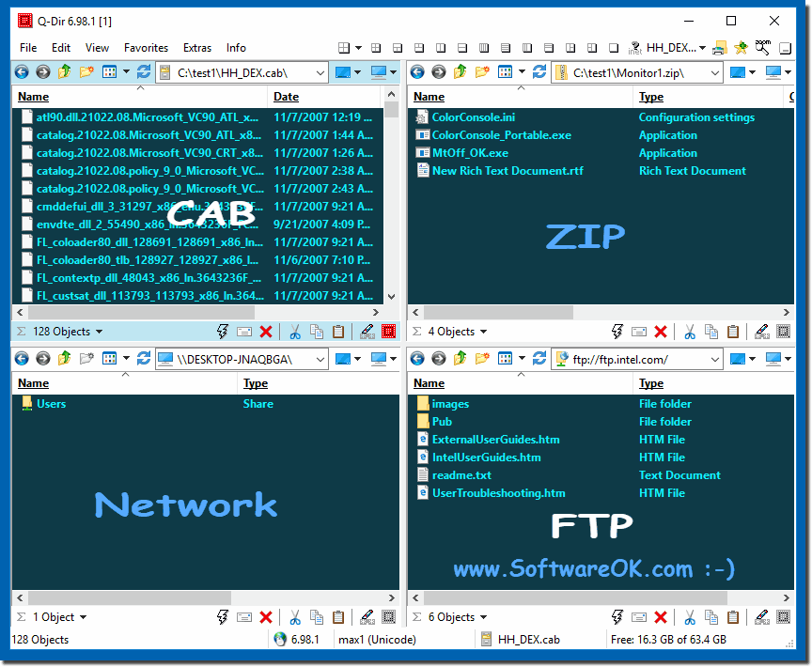Open the zoom magnifier tool in top toolbar
The height and width of the screenshot is (667, 812).
click(762, 48)
